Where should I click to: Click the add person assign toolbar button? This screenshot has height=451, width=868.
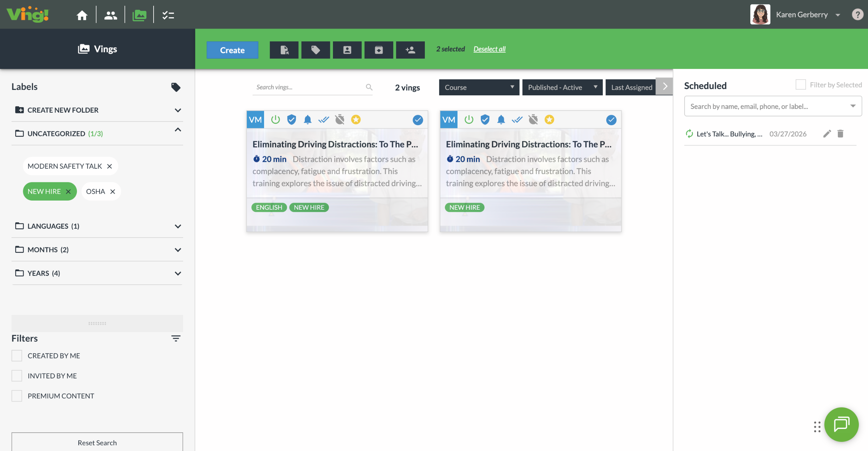pyautogui.click(x=410, y=50)
